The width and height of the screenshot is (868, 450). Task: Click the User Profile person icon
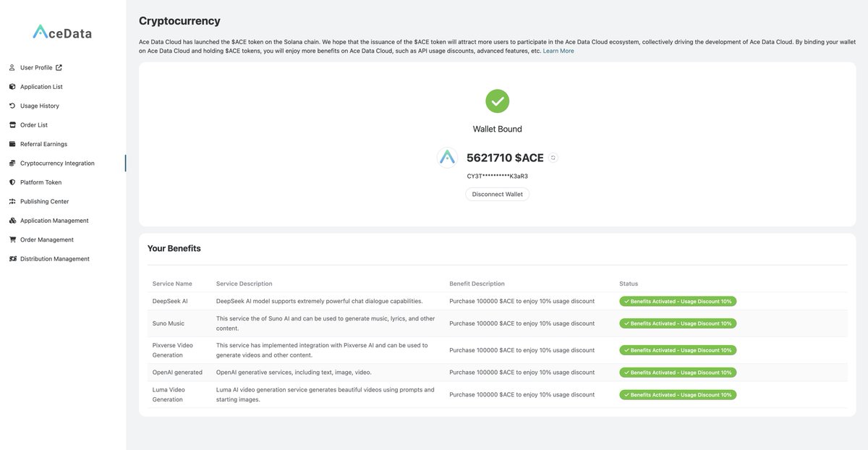click(12, 68)
